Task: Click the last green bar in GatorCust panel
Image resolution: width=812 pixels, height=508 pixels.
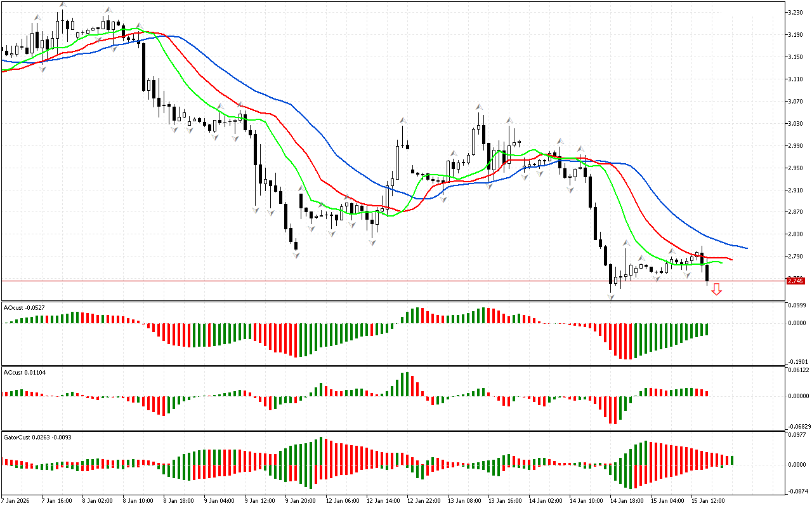Action: pos(732,460)
